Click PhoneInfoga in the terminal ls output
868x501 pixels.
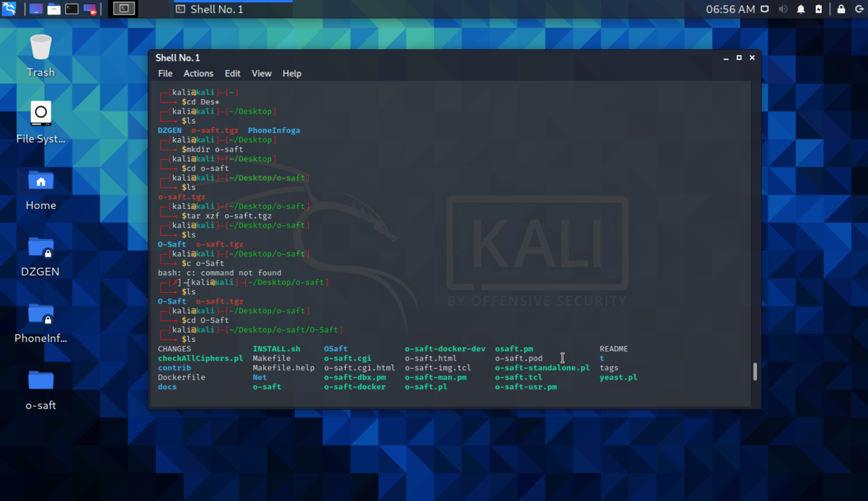pos(274,131)
